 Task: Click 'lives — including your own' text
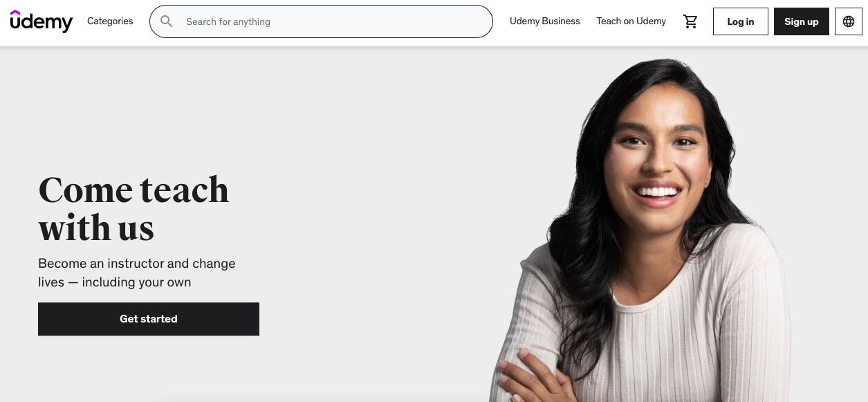[x=115, y=282]
